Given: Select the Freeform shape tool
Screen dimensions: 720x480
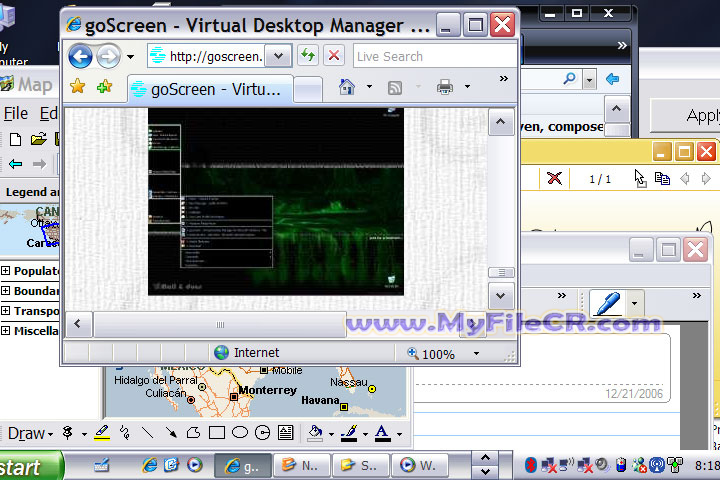Looking at the screenshot, I should [193, 433].
